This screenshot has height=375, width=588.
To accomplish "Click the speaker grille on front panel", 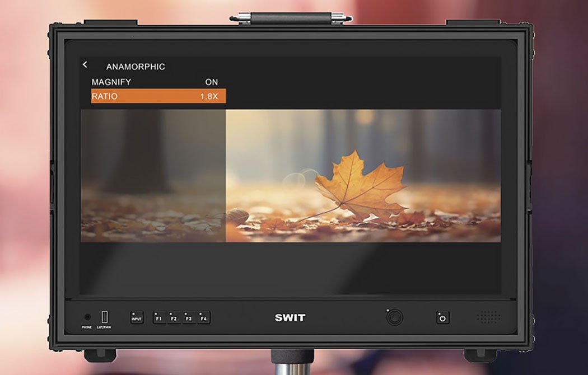I will point(488,317).
